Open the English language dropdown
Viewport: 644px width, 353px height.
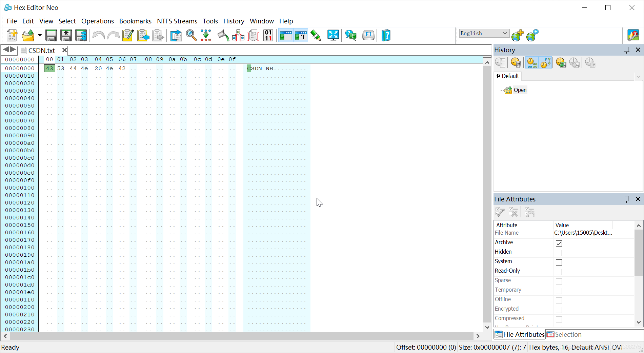pos(484,33)
